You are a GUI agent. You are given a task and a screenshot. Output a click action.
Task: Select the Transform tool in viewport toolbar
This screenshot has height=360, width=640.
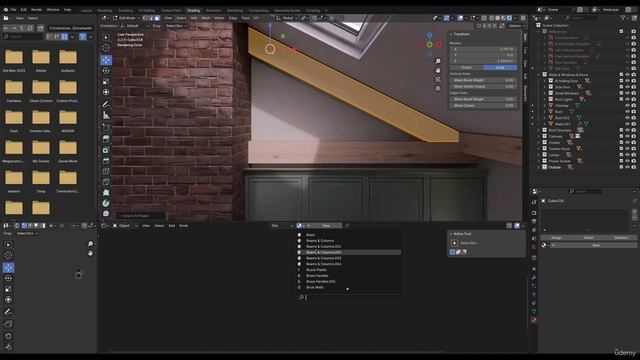pyautogui.click(x=106, y=92)
